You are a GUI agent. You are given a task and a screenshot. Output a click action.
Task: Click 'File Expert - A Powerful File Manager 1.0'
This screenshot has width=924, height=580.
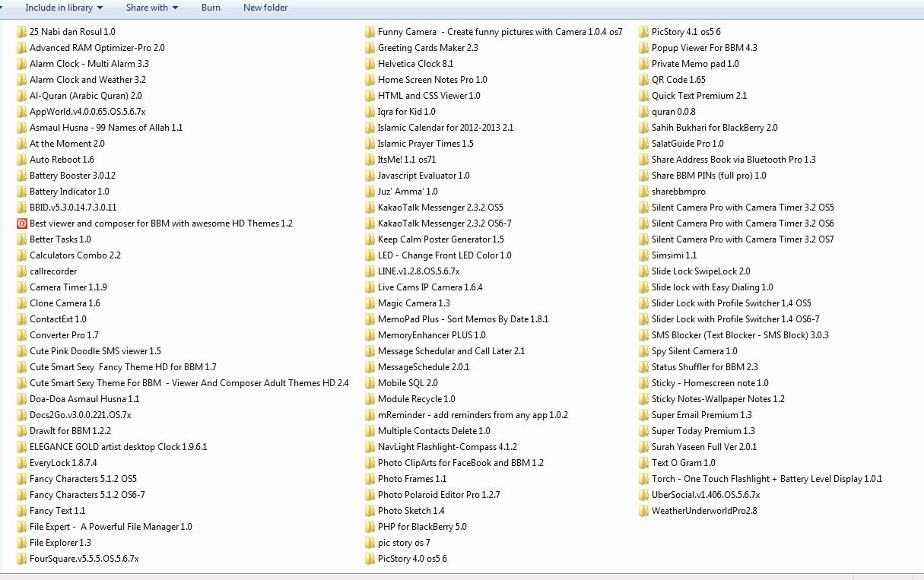[111, 527]
